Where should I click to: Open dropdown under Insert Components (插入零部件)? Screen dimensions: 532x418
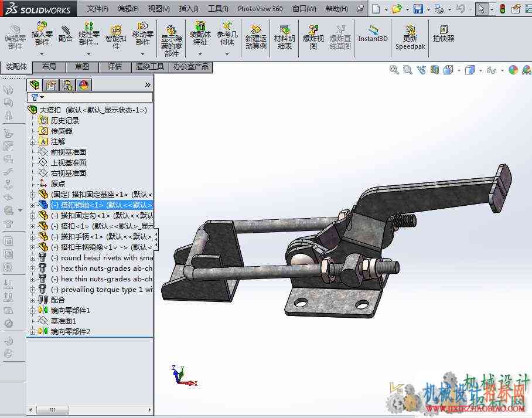(x=42, y=54)
